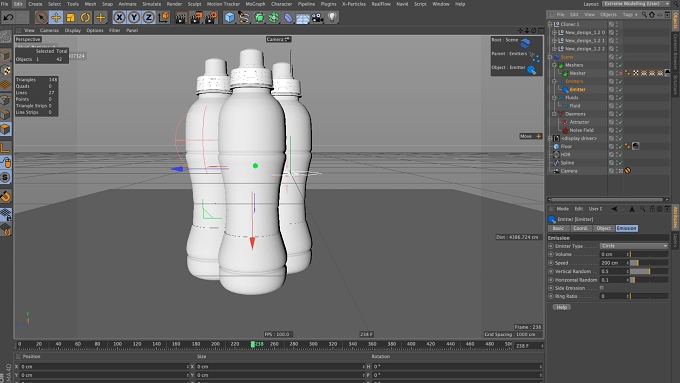Toggle the Noise Field enable checkmark
This screenshot has height=383, width=680.
click(x=621, y=130)
